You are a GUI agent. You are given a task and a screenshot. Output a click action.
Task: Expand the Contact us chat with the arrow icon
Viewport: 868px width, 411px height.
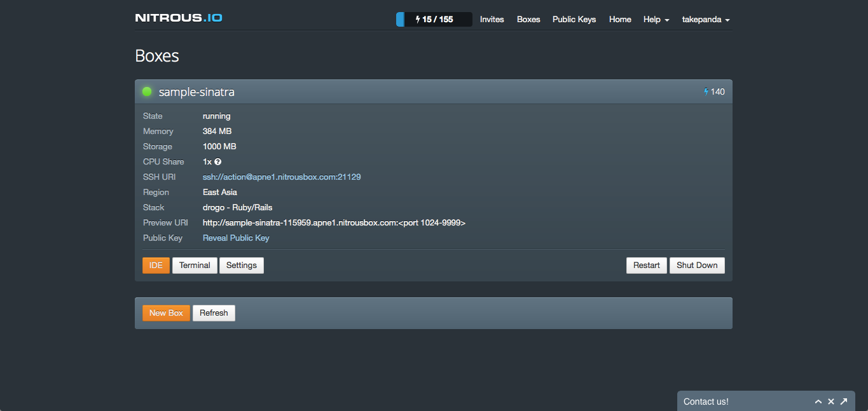[x=844, y=401]
